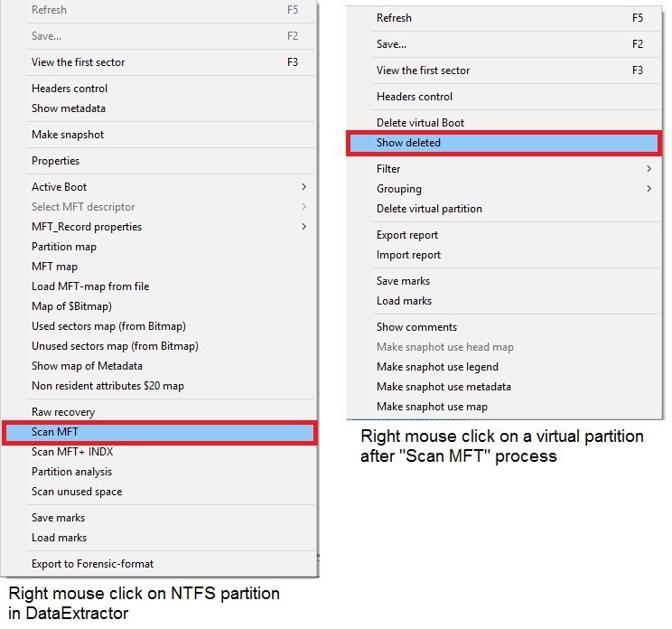
Task: Open the MFT_Record properties submenu
Action: point(87,227)
